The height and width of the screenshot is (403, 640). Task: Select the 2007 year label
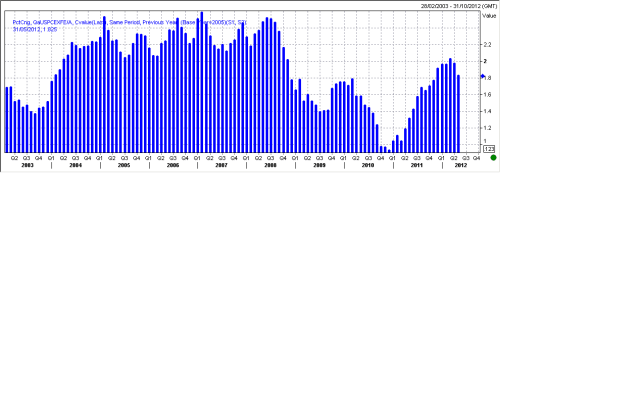click(221, 165)
